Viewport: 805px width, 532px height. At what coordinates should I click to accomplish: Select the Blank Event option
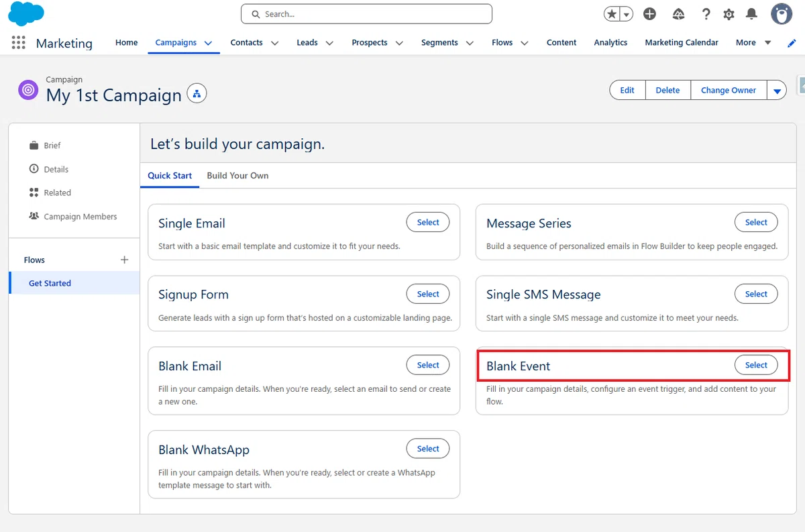point(756,365)
